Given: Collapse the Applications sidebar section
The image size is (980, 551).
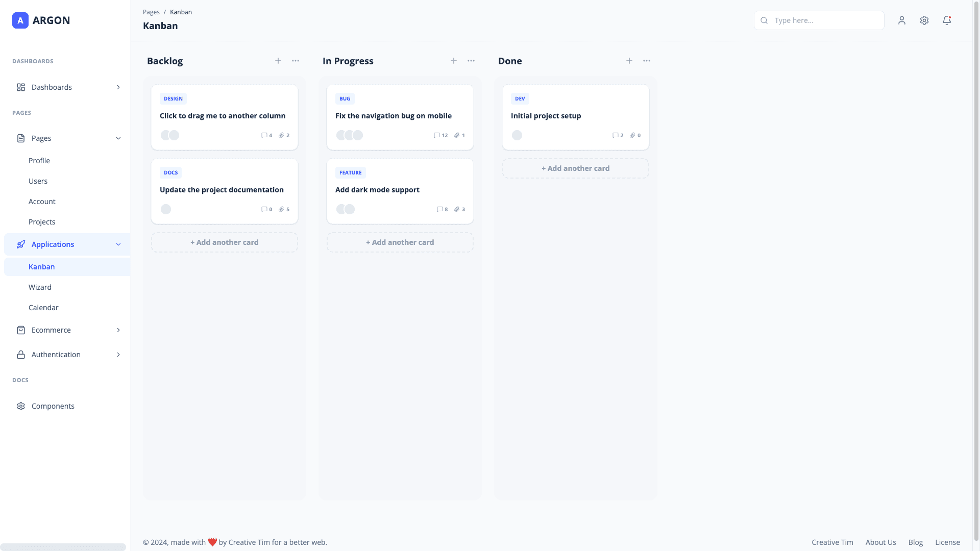Looking at the screenshot, I should coord(118,244).
